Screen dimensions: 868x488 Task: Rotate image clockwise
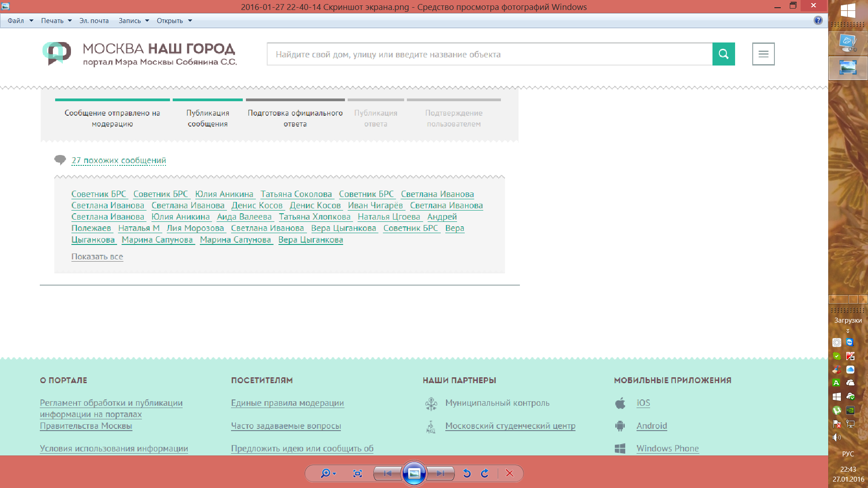485,473
